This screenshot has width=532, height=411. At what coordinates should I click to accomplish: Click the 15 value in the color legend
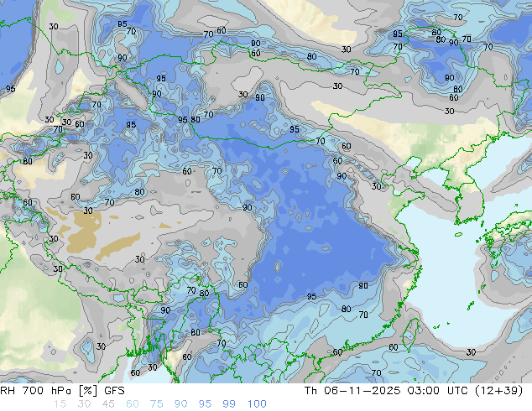[60, 404]
